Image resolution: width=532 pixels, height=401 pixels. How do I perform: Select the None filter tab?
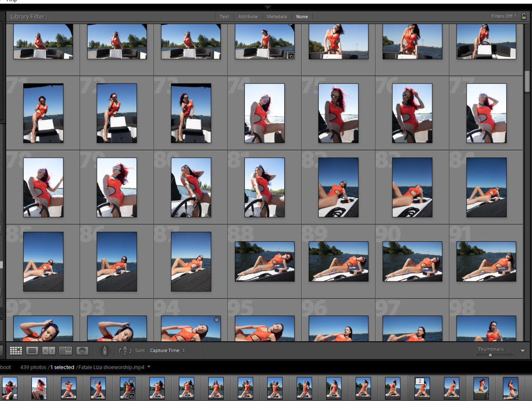[302, 17]
